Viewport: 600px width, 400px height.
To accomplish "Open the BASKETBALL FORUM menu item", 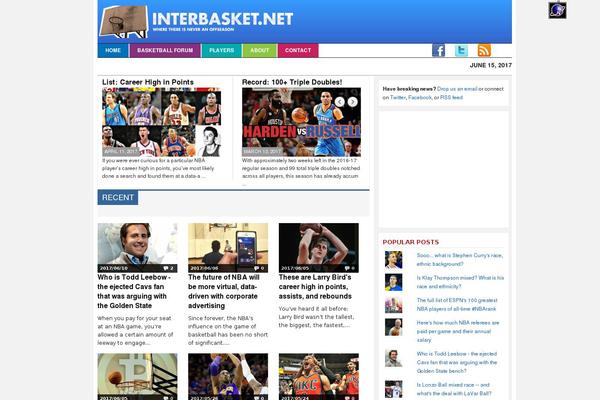I will (165, 51).
